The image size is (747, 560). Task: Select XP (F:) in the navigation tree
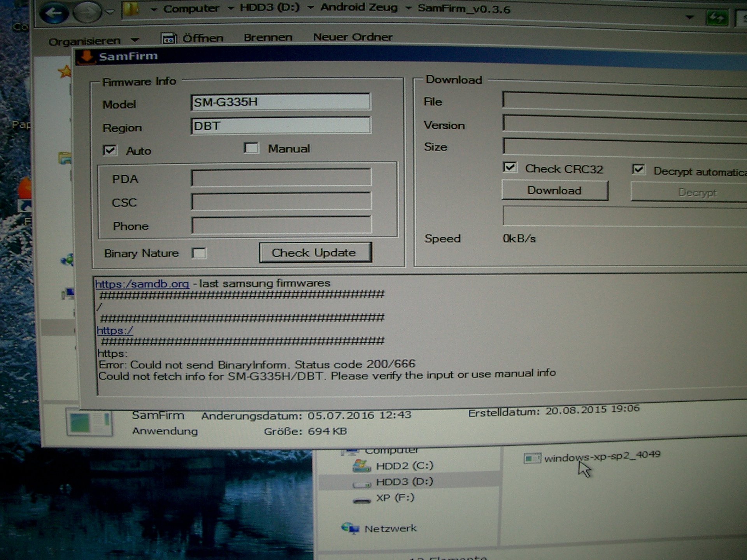395,498
